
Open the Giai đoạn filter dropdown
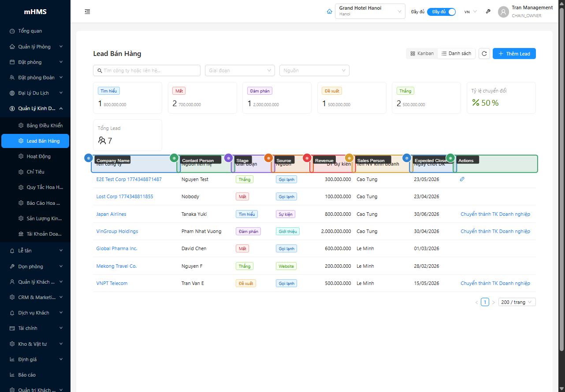(239, 70)
